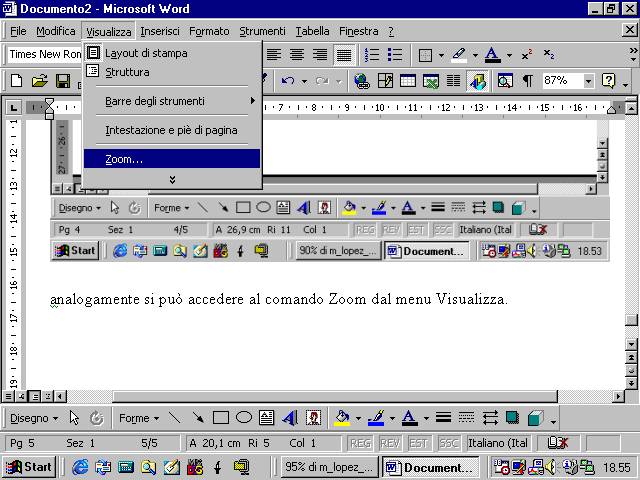640x480 pixels.
Task: Free Rotate icon in the bottom Drawing toolbar
Action: [x=97, y=418]
